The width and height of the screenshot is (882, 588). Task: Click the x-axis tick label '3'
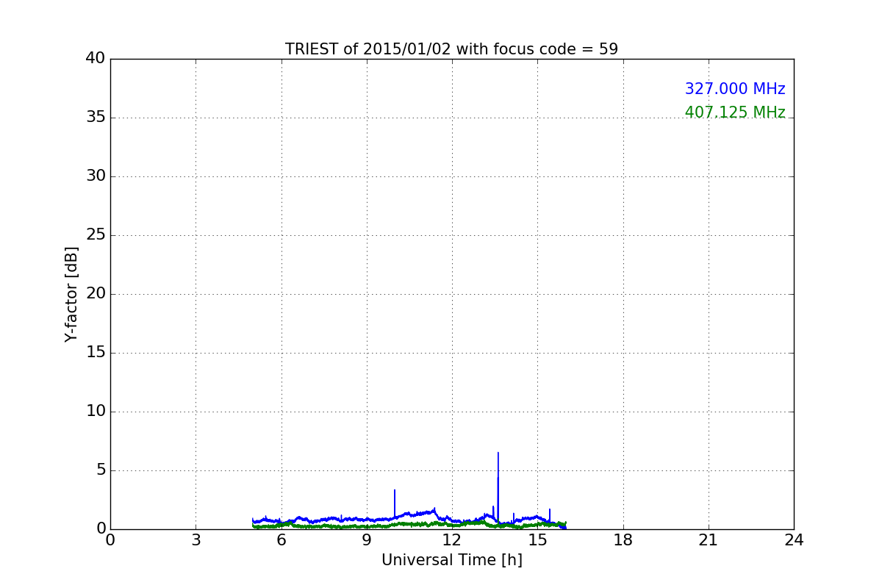point(196,540)
